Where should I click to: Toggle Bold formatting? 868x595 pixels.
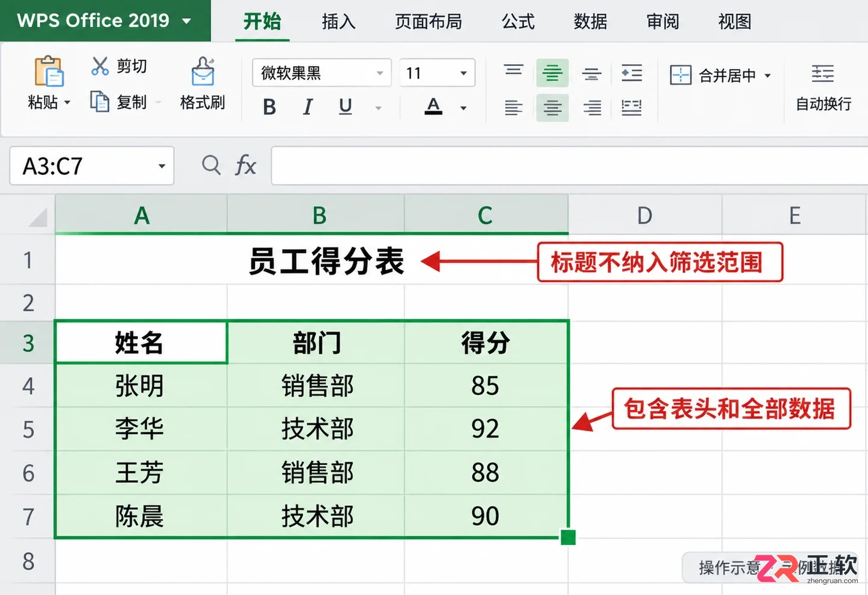pyautogui.click(x=269, y=107)
